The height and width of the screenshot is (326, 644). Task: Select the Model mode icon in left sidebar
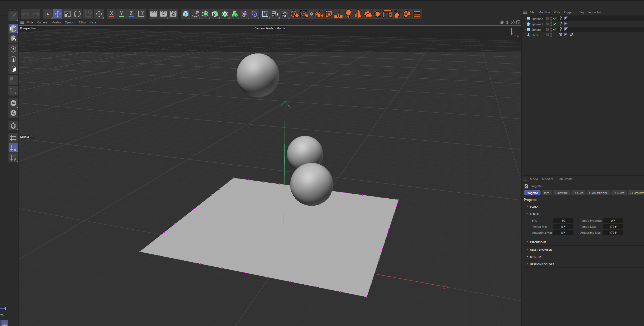click(x=13, y=29)
